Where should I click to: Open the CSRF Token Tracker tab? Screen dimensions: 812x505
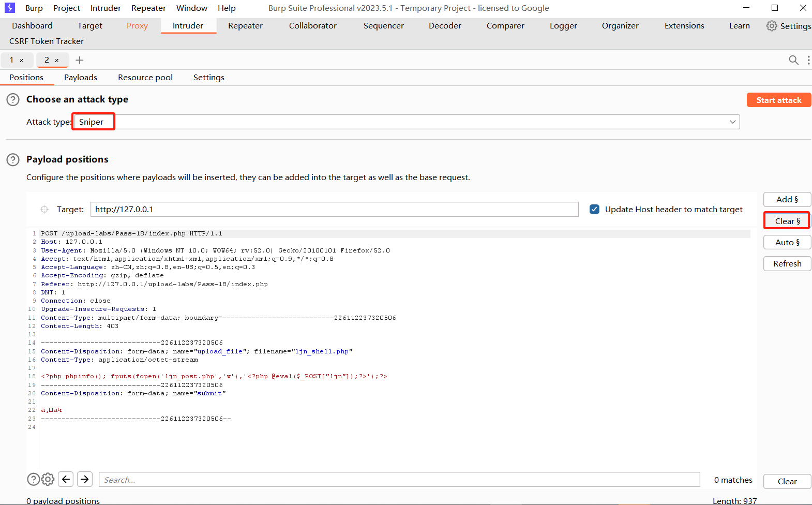pos(47,41)
